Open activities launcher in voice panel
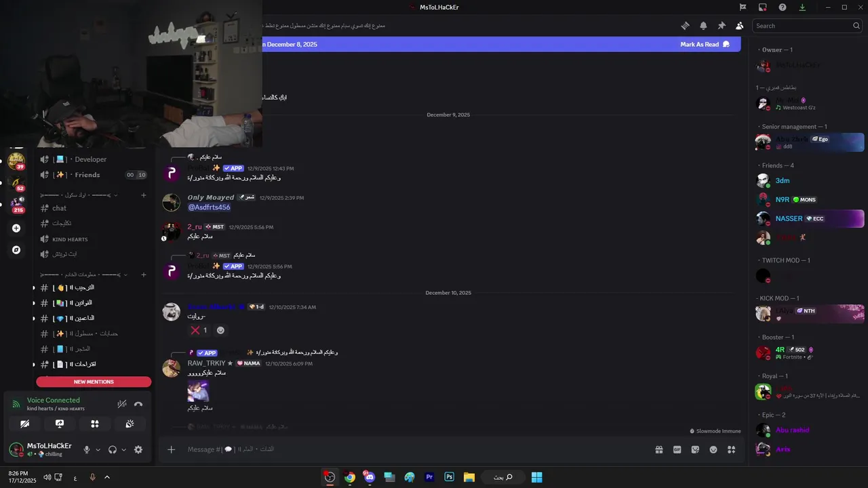Screen dimensions: 868x488 (95, 424)
